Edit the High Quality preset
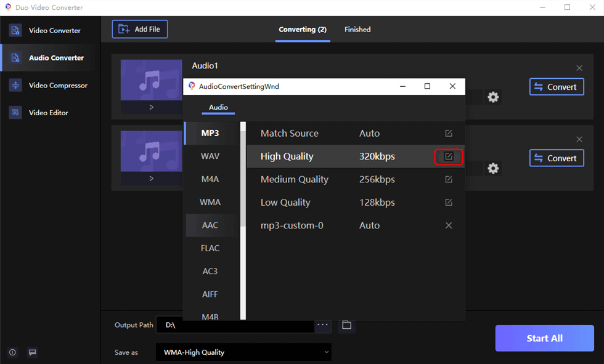Image resolution: width=604 pixels, height=364 pixels. click(x=449, y=156)
